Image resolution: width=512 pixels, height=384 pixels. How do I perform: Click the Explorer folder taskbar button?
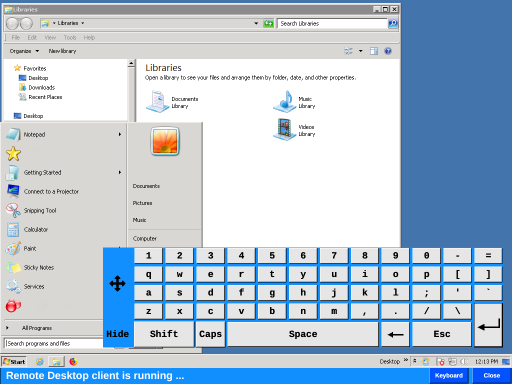(56, 362)
